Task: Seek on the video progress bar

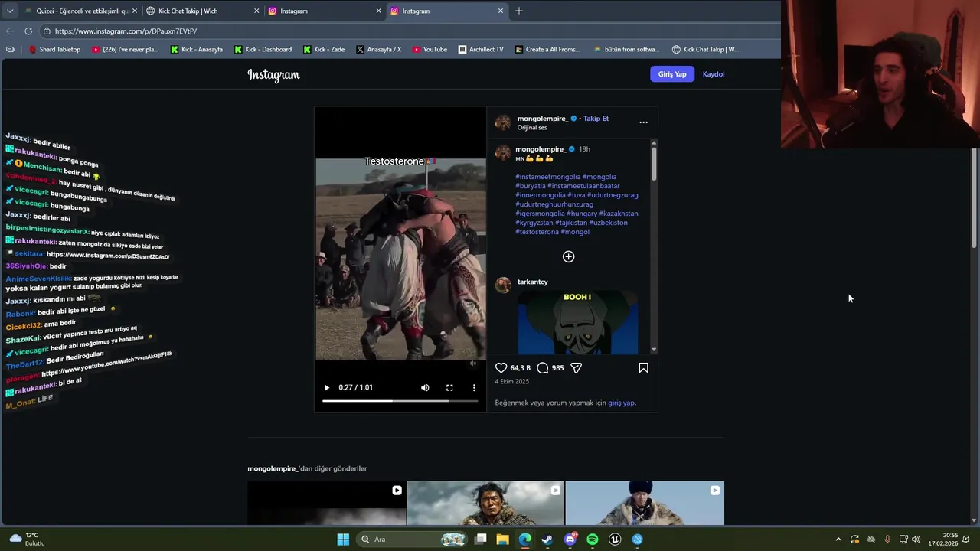Action: [400, 401]
